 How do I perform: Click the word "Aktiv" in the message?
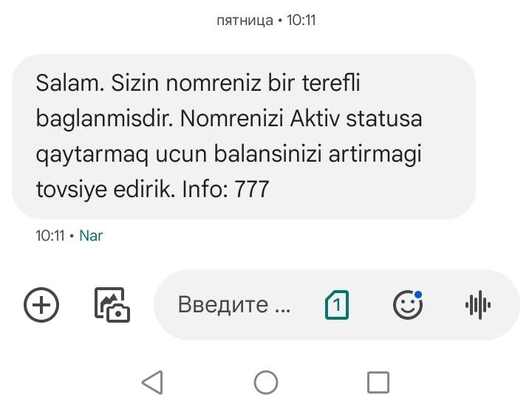(x=315, y=119)
